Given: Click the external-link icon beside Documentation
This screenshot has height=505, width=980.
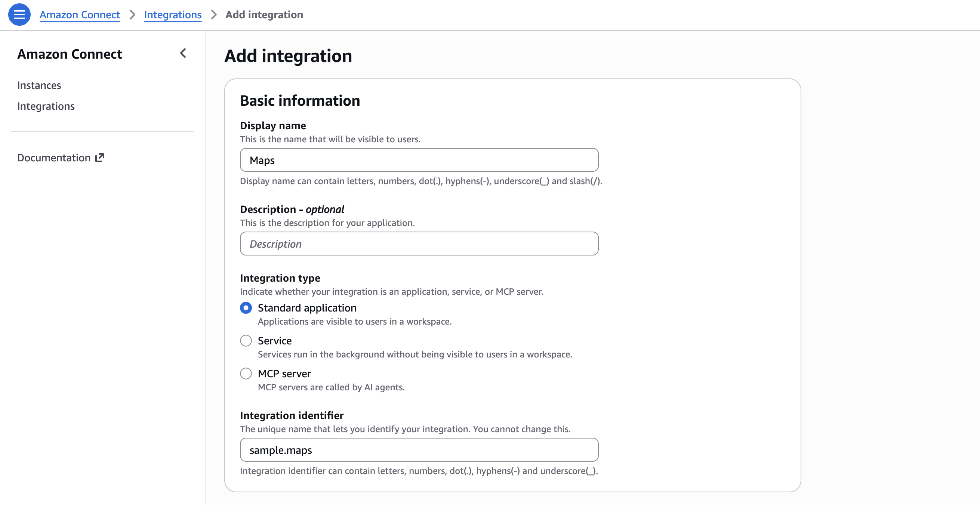Looking at the screenshot, I should pos(100,158).
